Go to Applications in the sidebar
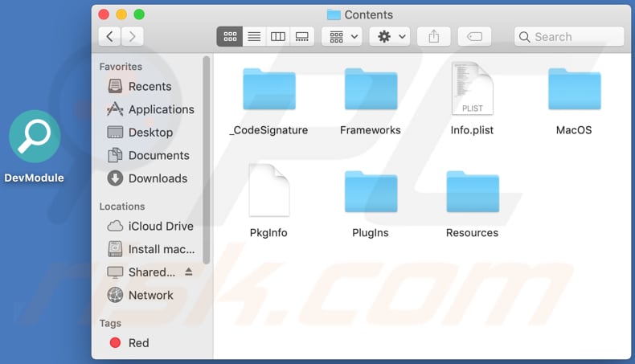 pos(161,109)
